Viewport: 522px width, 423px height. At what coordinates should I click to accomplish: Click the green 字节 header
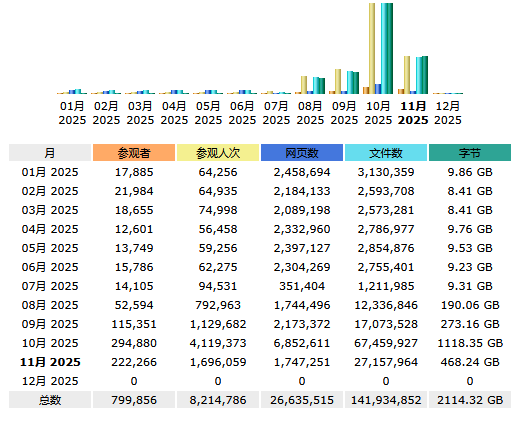coord(470,153)
